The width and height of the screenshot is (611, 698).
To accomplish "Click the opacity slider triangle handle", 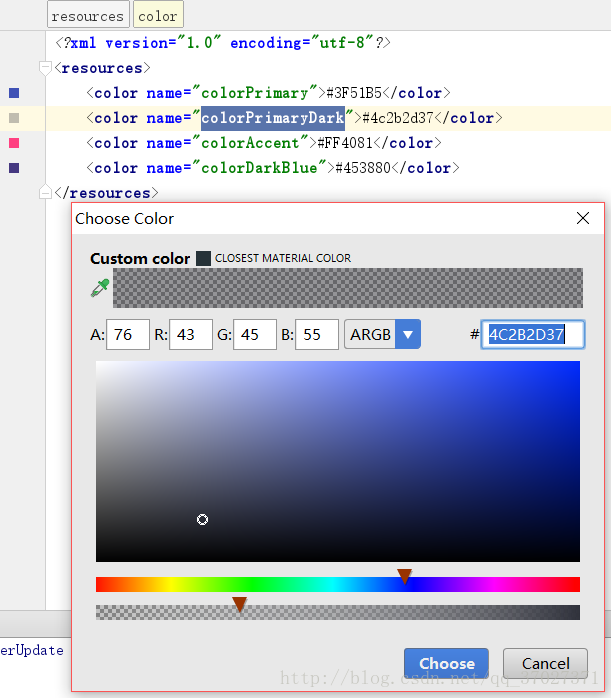I will (239, 605).
